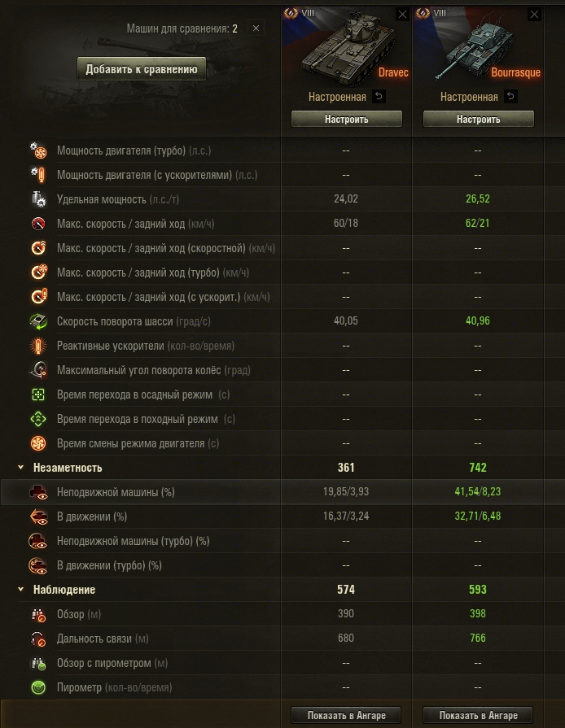Click Добавить к сравнению button
This screenshot has width=565, height=728.
coord(142,69)
